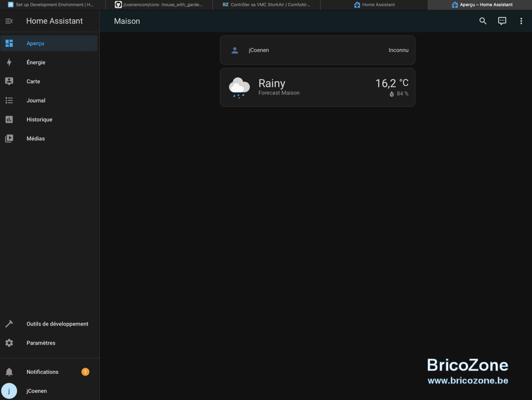Open the Médias sidebar item

(49, 139)
